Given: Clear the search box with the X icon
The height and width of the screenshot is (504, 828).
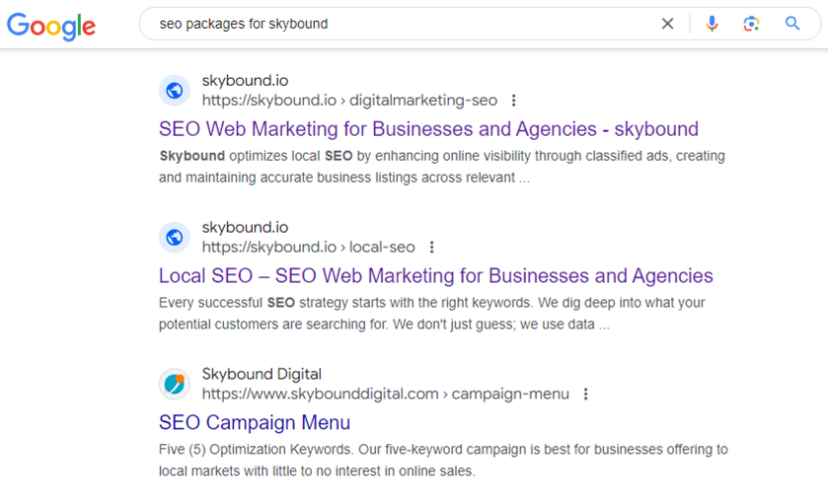Looking at the screenshot, I should [667, 24].
